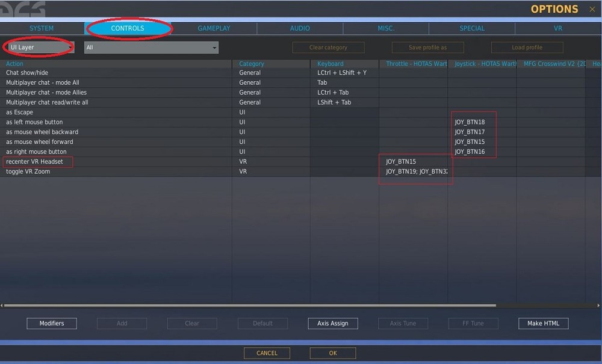This screenshot has width=602, height=364.
Task: Close the Options window with X
Action: (592, 9)
